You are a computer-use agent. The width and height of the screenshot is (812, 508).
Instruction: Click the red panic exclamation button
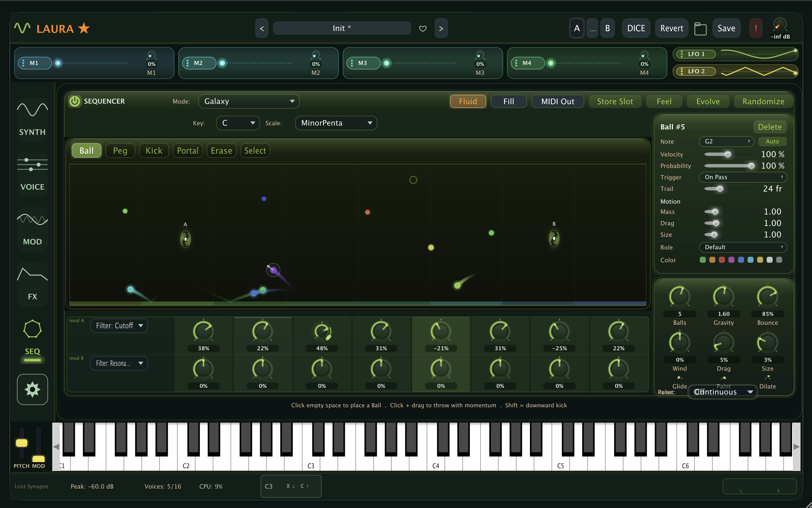point(756,28)
